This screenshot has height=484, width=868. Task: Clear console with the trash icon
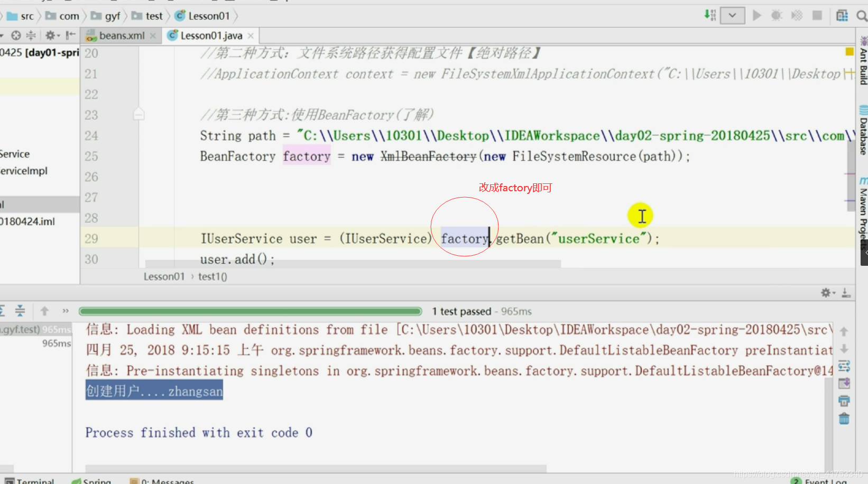(844, 418)
